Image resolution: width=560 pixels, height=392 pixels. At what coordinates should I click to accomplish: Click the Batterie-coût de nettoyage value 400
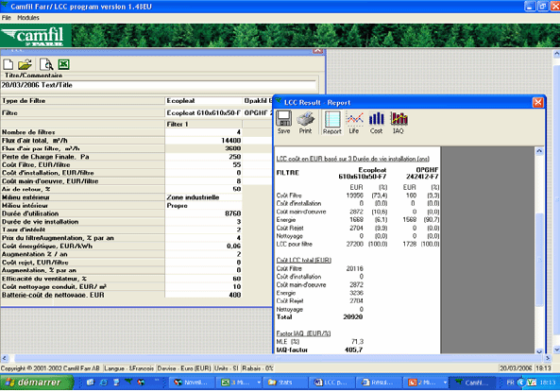[204, 295]
